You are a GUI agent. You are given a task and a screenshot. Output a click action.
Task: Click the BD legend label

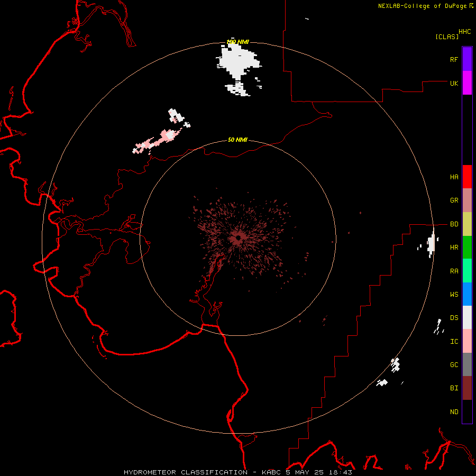[x=454, y=224]
